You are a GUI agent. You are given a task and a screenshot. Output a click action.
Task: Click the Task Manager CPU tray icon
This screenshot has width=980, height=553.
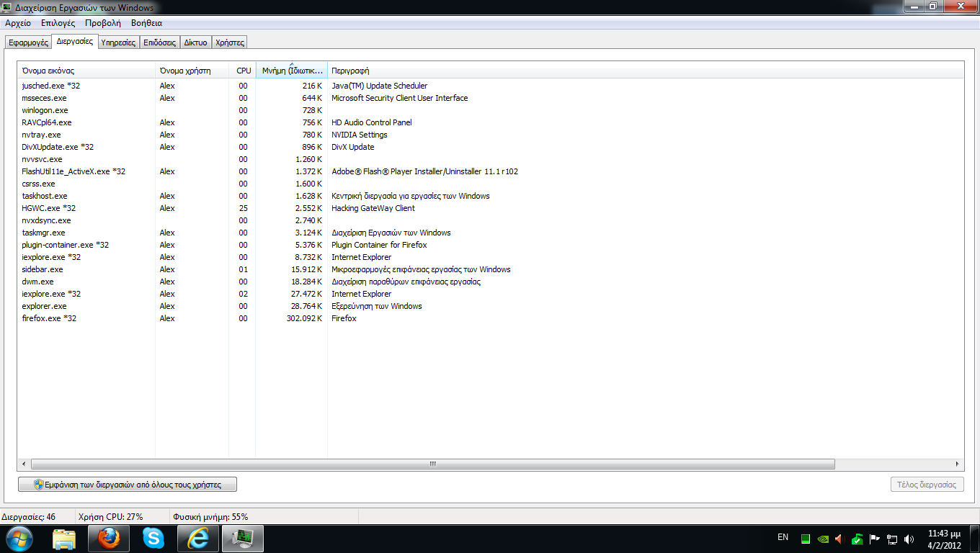806,539
